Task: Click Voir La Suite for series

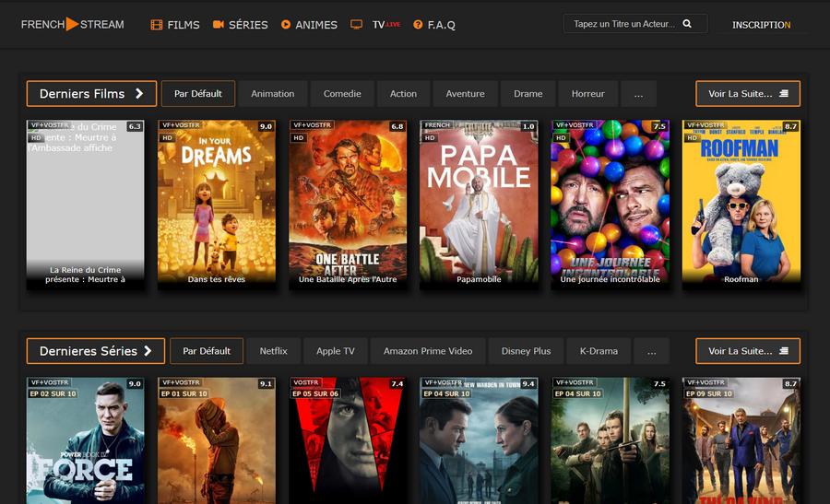Action: pos(747,351)
